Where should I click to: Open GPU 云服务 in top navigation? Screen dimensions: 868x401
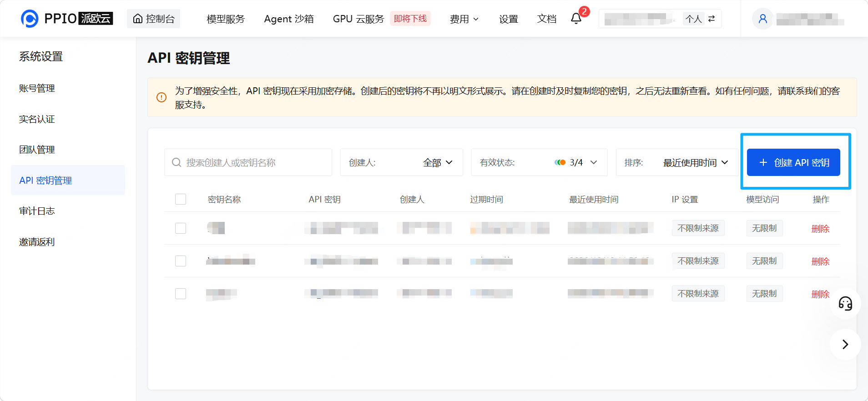pyautogui.click(x=358, y=19)
